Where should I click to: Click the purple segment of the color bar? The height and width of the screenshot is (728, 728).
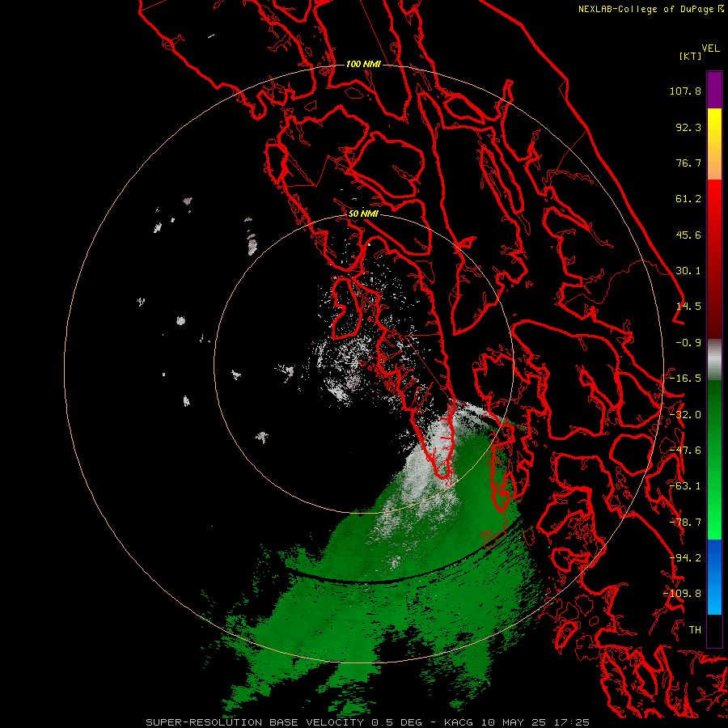pos(714,90)
